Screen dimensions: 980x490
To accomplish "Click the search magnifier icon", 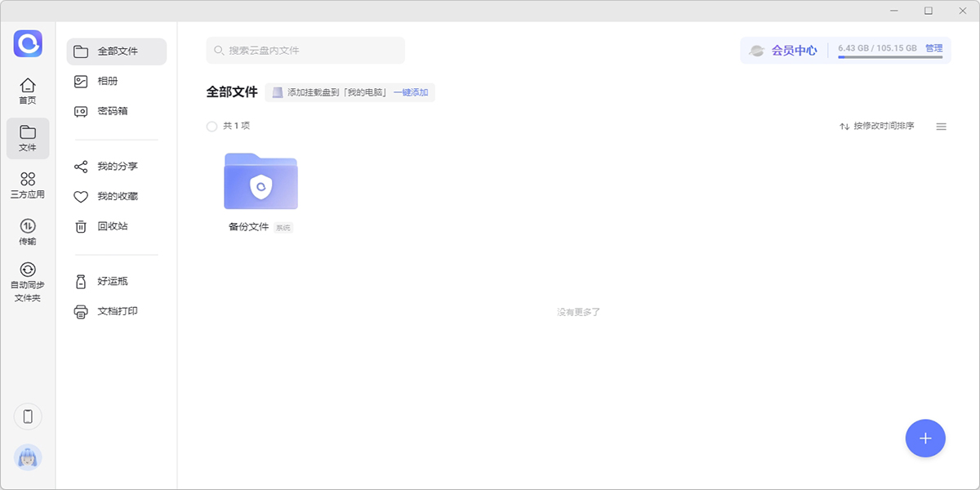I will pyautogui.click(x=219, y=51).
